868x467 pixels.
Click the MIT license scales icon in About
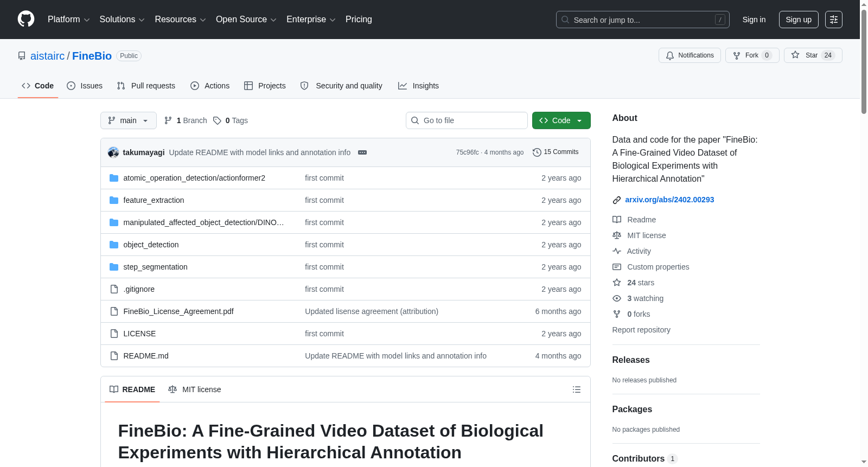tap(617, 235)
